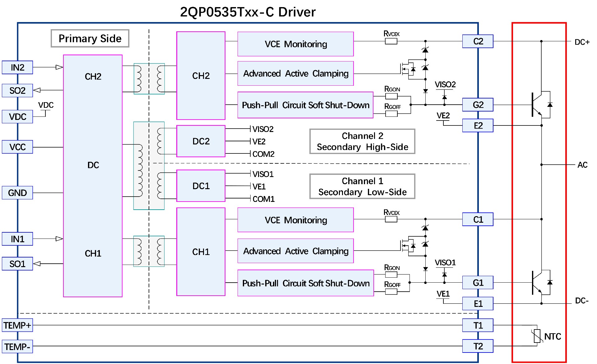The width and height of the screenshot is (597, 364).
Task: Click the upper VCE Monitoring block
Action: pyautogui.click(x=295, y=44)
